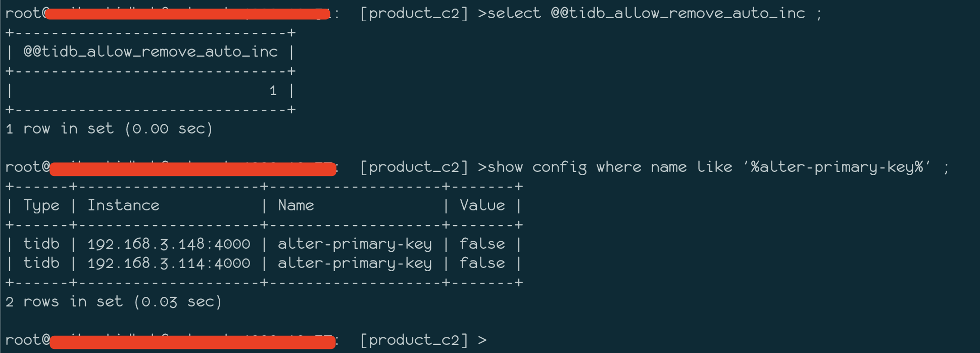The height and width of the screenshot is (353, 980).
Task: Click the Value column header
Action: [x=482, y=205]
